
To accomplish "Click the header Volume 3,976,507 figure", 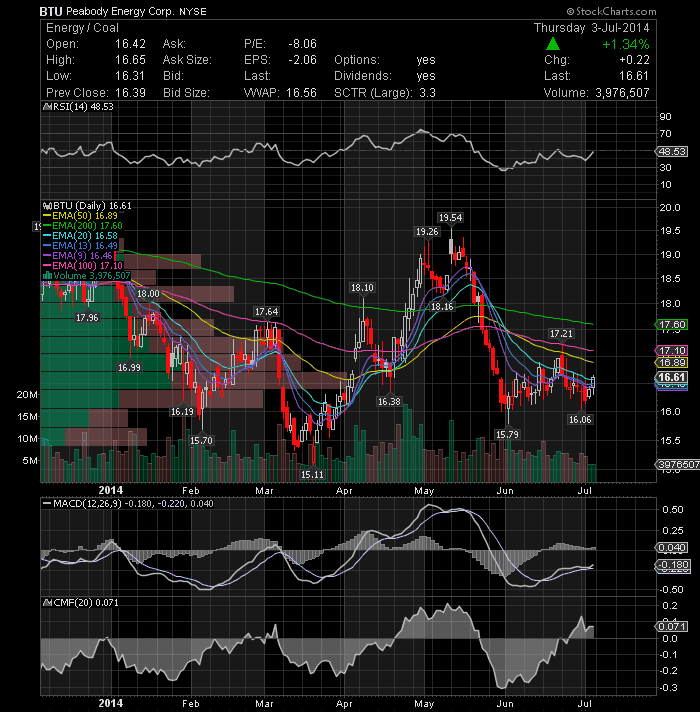I will point(622,93).
